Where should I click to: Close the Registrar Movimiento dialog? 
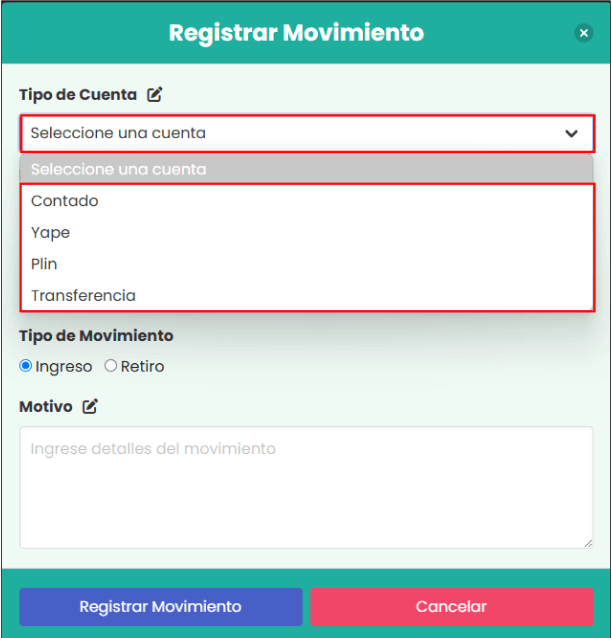tap(584, 33)
